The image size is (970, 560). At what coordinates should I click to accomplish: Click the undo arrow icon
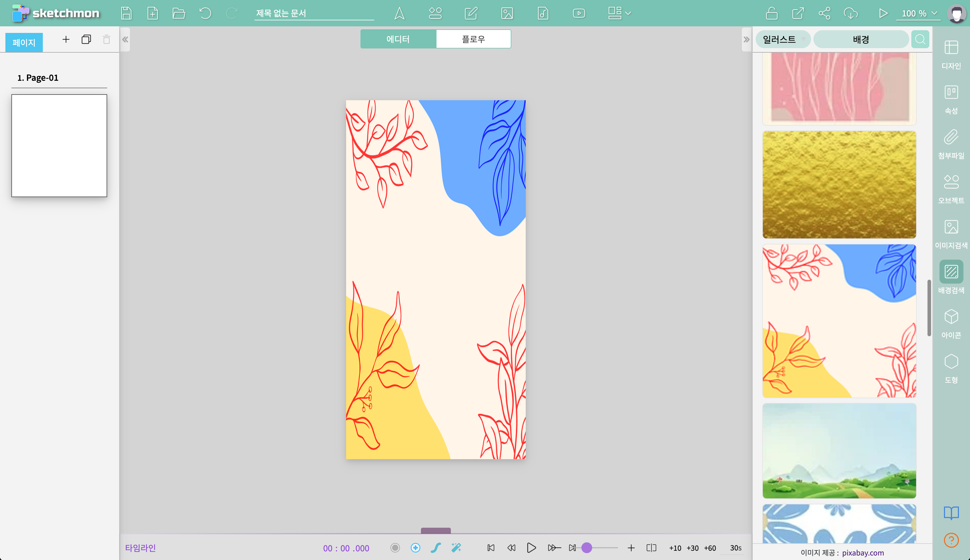(x=205, y=13)
